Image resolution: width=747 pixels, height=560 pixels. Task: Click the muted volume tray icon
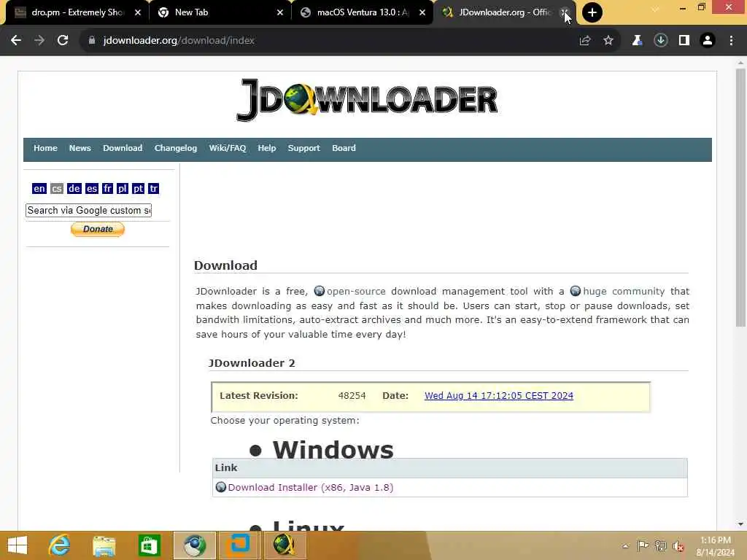(x=678, y=546)
